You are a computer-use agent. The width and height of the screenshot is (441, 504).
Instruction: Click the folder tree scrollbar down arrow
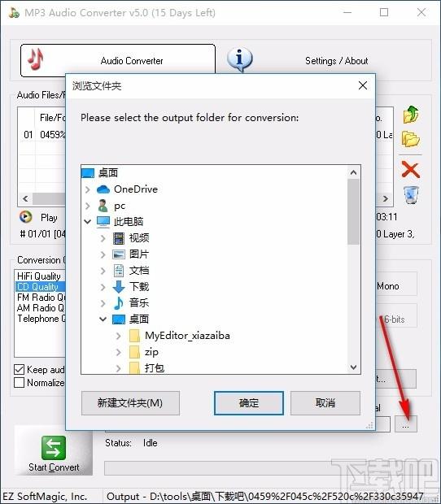tap(353, 367)
